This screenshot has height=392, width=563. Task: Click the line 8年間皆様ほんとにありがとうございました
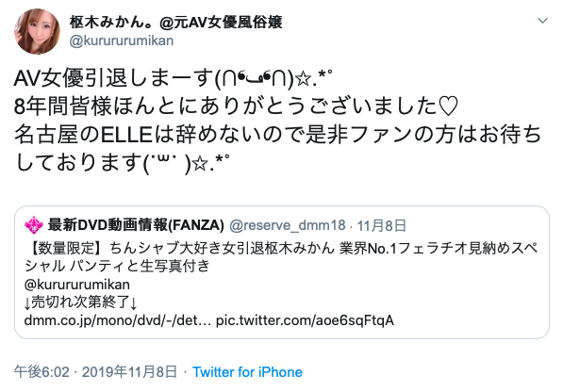[237, 106]
